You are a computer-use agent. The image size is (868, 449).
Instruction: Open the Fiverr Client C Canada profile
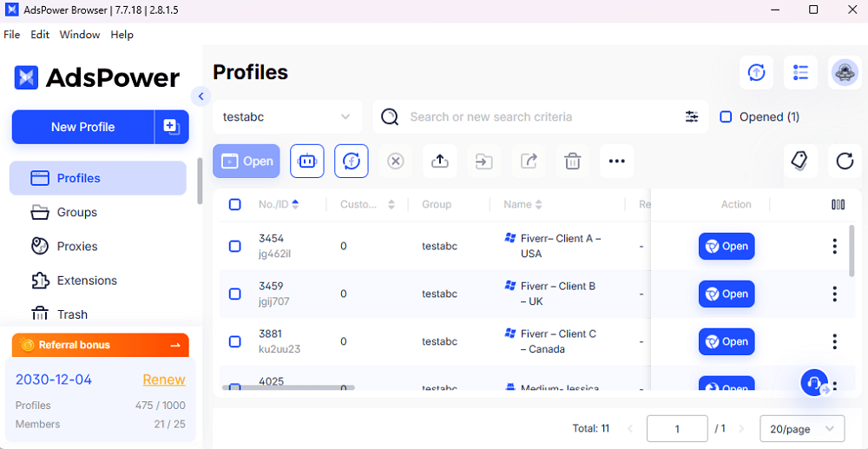tap(727, 341)
